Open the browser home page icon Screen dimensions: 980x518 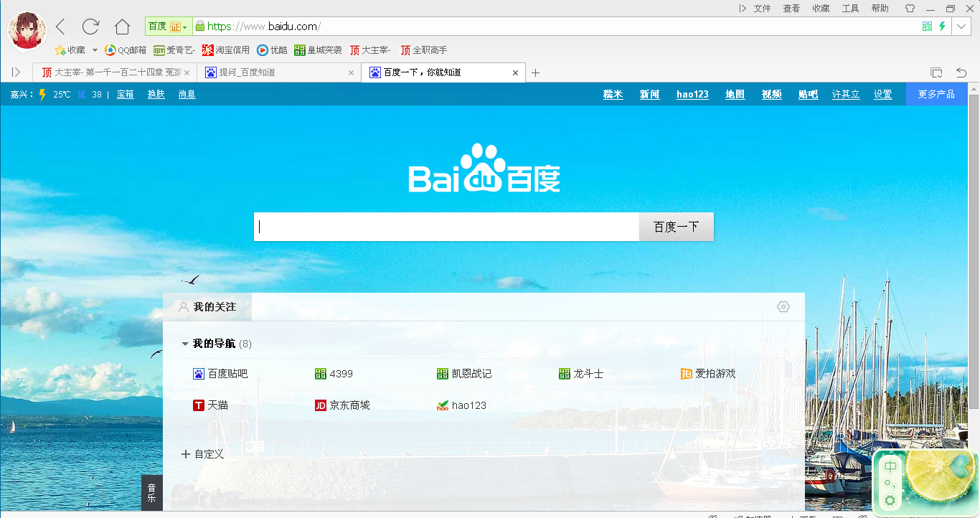[122, 27]
